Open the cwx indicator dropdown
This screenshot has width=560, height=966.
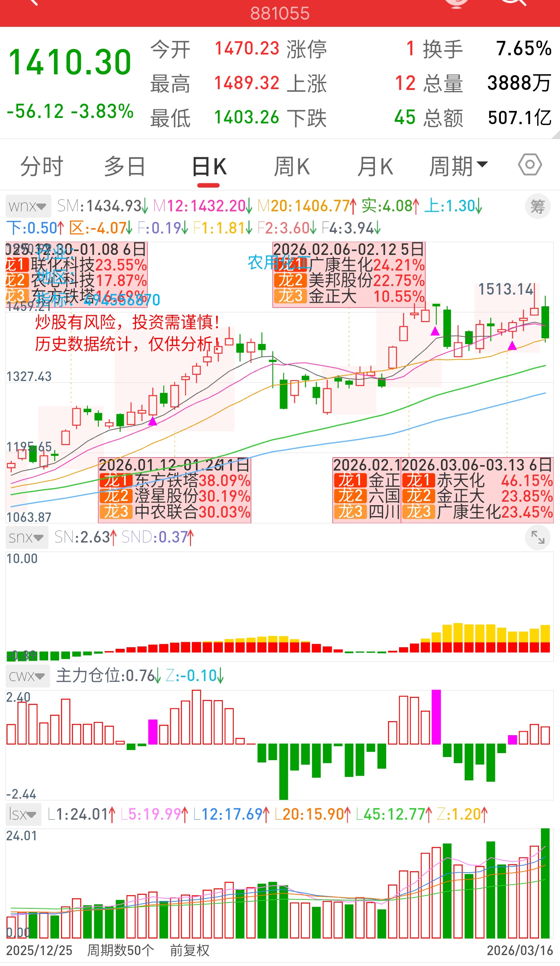(27, 676)
